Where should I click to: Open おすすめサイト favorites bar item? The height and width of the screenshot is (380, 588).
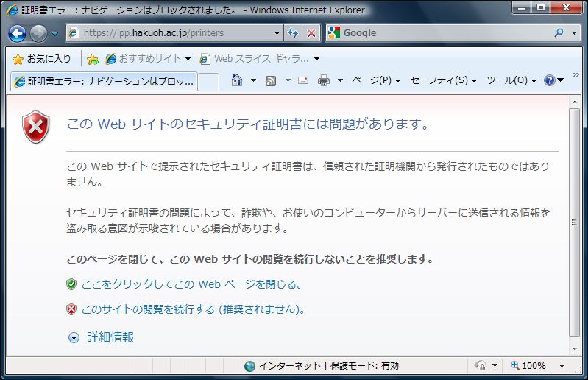tap(148, 59)
